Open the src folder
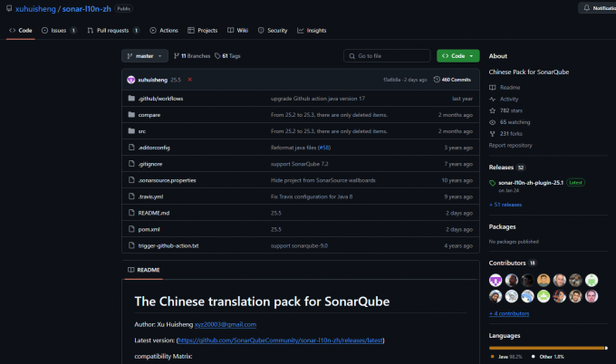Viewport: 616px width, 364px height. tap(142, 131)
